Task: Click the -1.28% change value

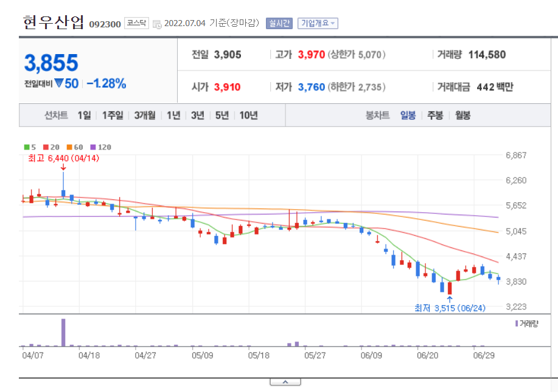Action: [x=106, y=84]
